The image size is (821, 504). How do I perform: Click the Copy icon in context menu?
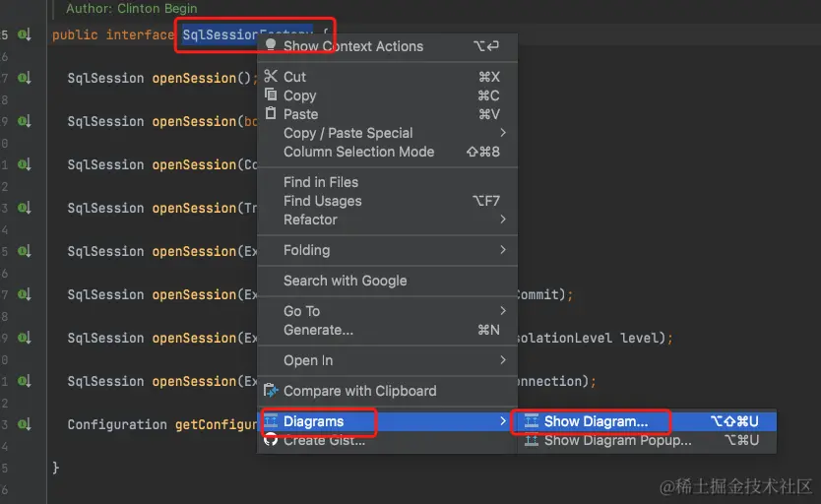click(271, 94)
